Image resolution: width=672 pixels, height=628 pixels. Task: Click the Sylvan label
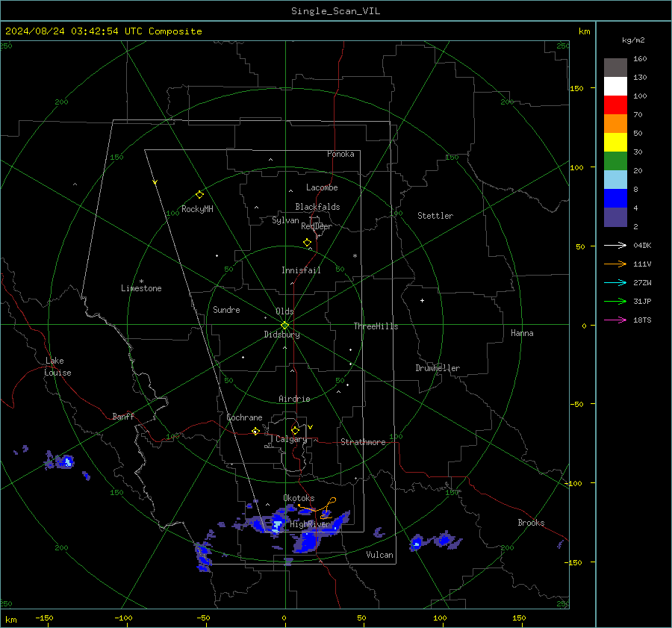click(285, 220)
